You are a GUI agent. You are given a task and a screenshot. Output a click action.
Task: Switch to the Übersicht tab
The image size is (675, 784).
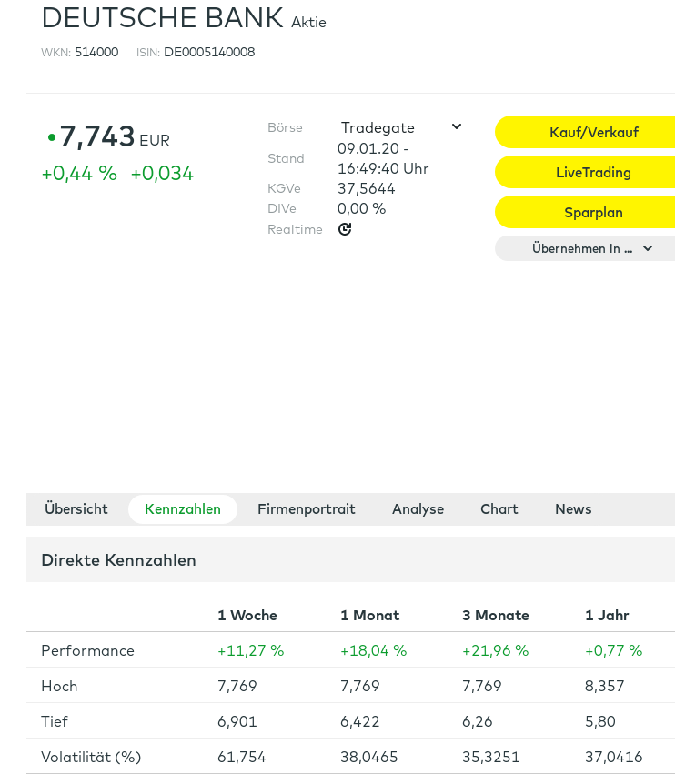tap(76, 509)
